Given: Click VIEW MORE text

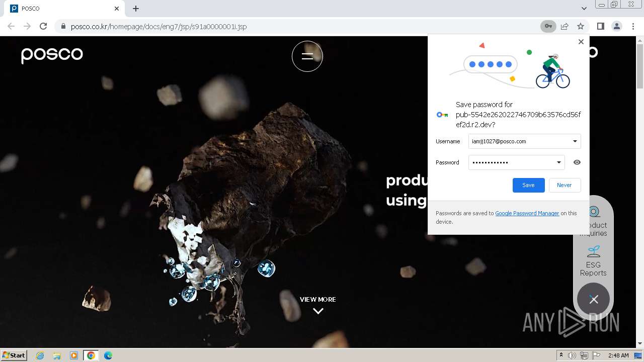Looking at the screenshot, I should [x=318, y=299].
